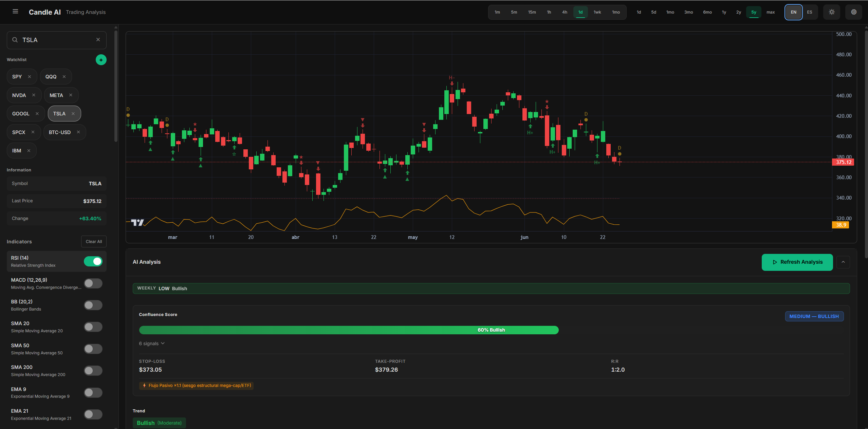Remove GOOGL from watchlist
Image resolution: width=868 pixels, height=429 pixels.
(37, 114)
